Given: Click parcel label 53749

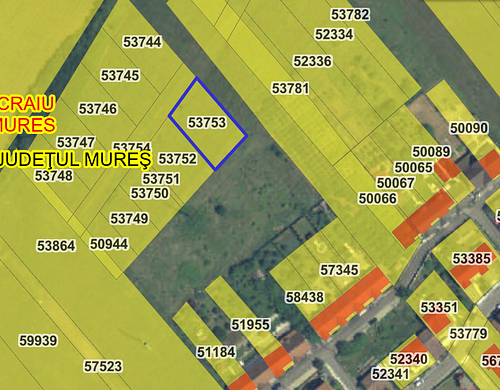Looking at the screenshot, I should tap(129, 219).
